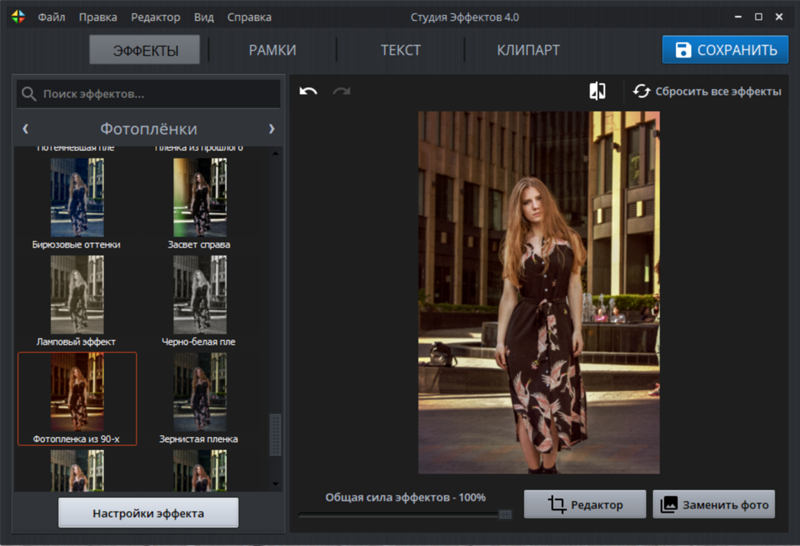Open Настройки эффекта button
This screenshot has width=800, height=546.
tap(148, 513)
